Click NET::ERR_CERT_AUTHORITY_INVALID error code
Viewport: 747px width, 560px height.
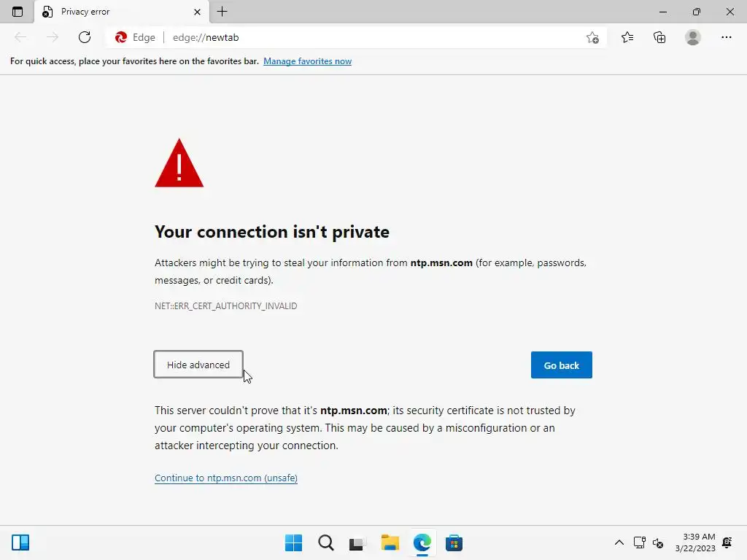tap(226, 306)
